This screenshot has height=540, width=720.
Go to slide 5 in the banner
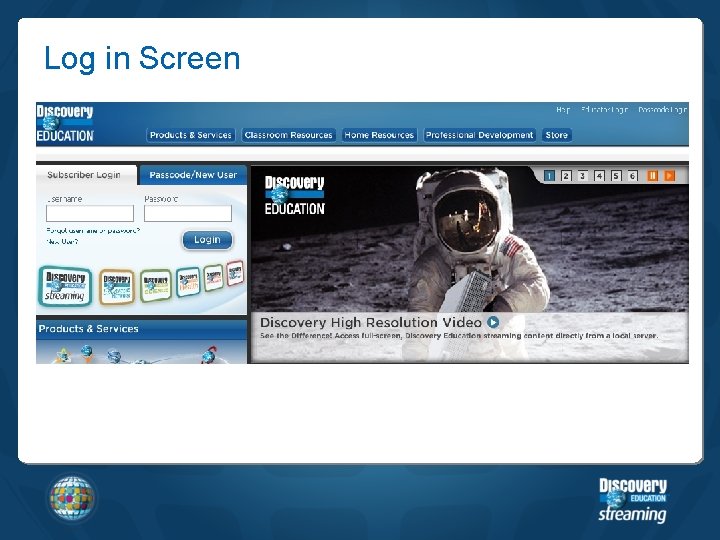point(616,176)
